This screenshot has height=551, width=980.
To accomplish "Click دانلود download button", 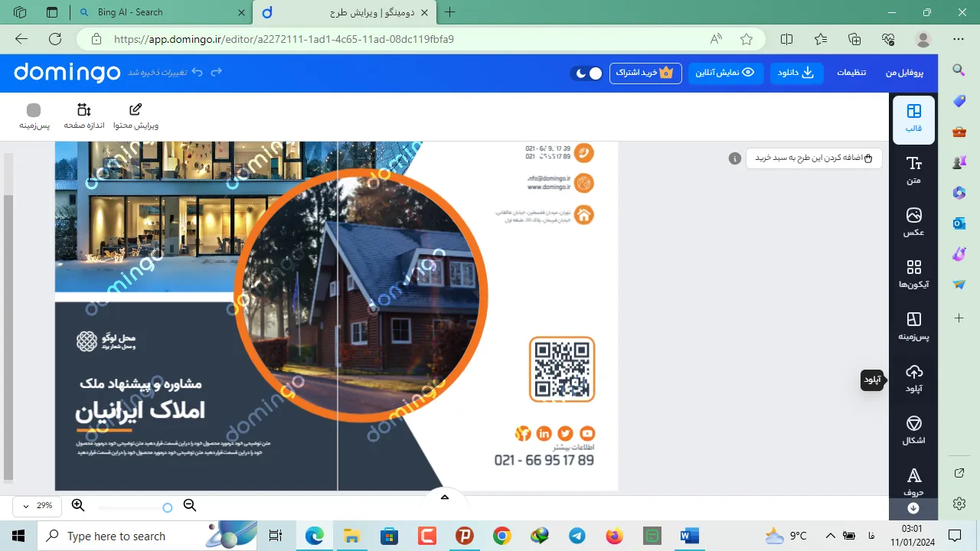I will (797, 73).
